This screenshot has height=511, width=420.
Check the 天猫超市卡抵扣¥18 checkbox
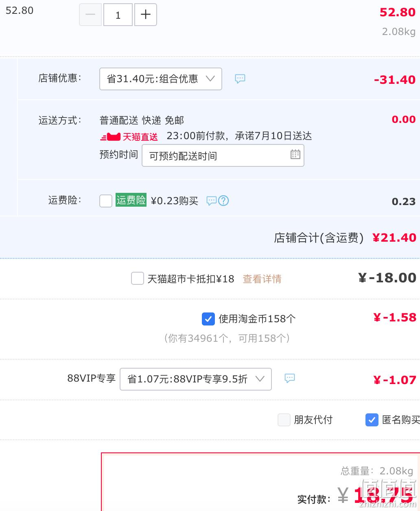click(x=138, y=279)
